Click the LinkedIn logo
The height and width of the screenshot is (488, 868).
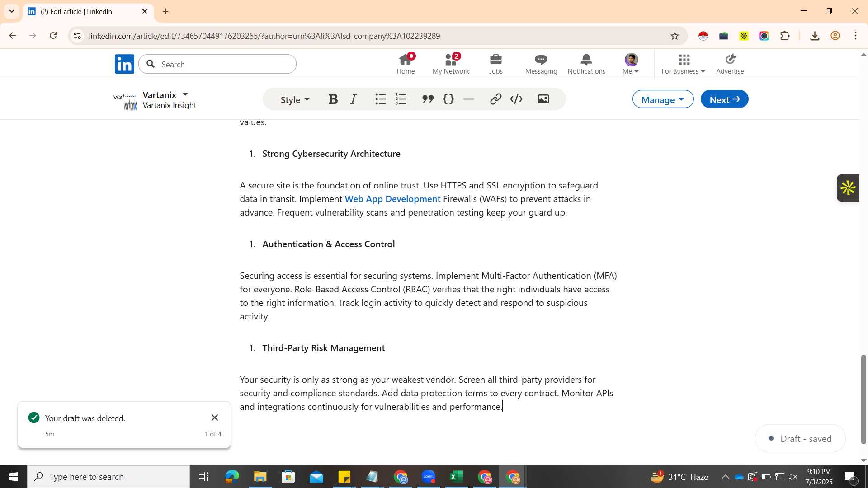point(124,64)
